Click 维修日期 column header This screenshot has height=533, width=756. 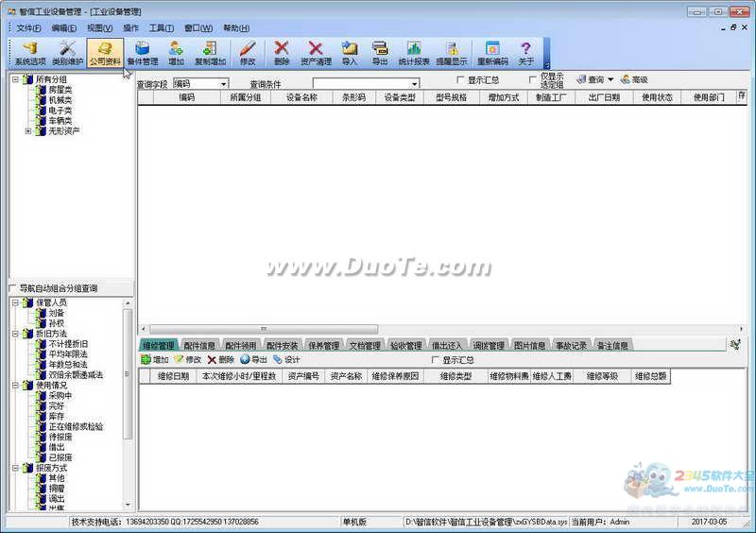pos(173,376)
